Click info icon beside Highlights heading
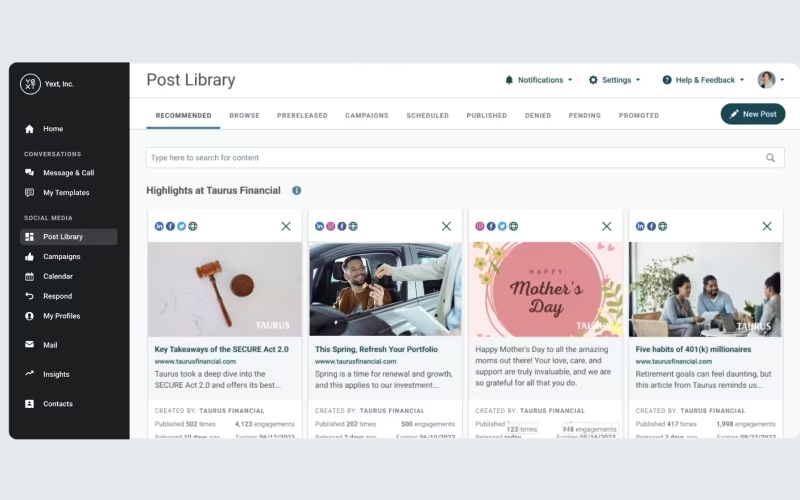Screen dimensions: 800x500 click(296, 191)
